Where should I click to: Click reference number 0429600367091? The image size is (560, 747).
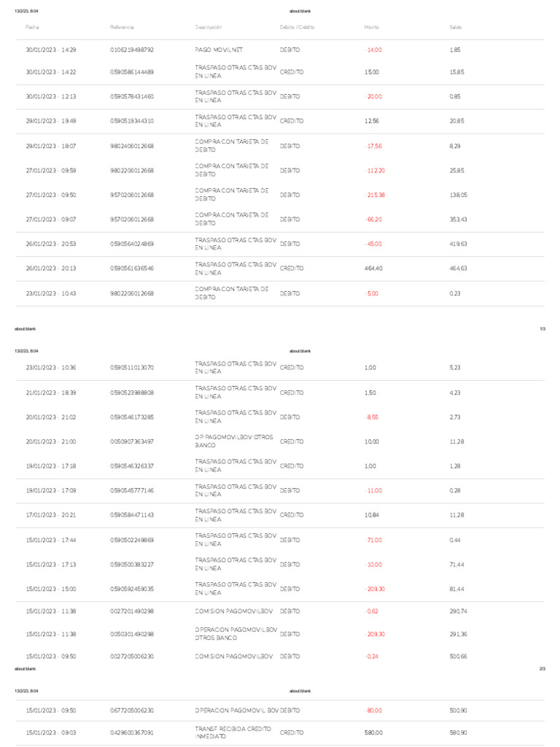pos(132,732)
